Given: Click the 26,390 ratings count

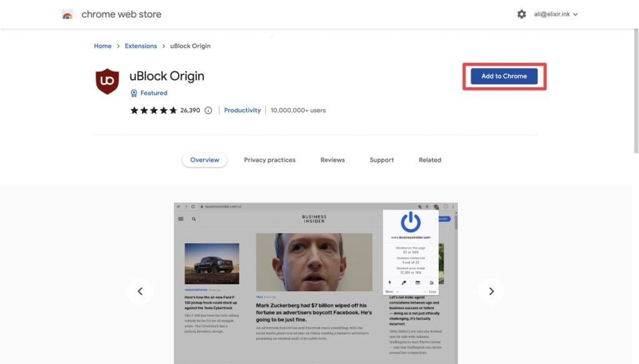Looking at the screenshot, I should pos(190,110).
